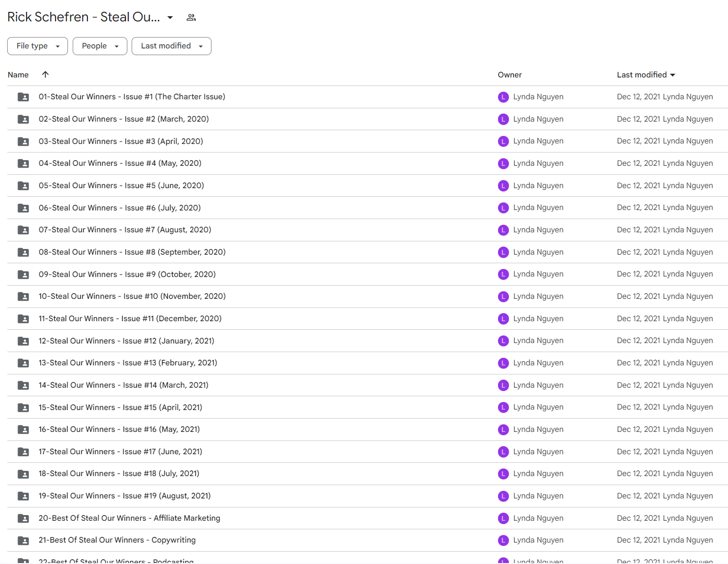Click the folder icon for Issue #3 (April, 2020)
Screen dimensions: 728x564
coord(23,142)
